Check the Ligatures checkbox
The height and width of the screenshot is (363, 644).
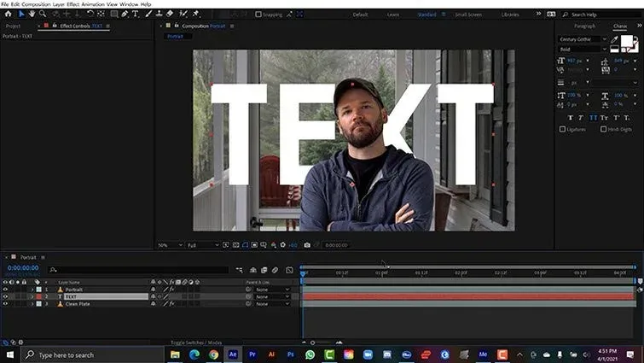point(562,129)
